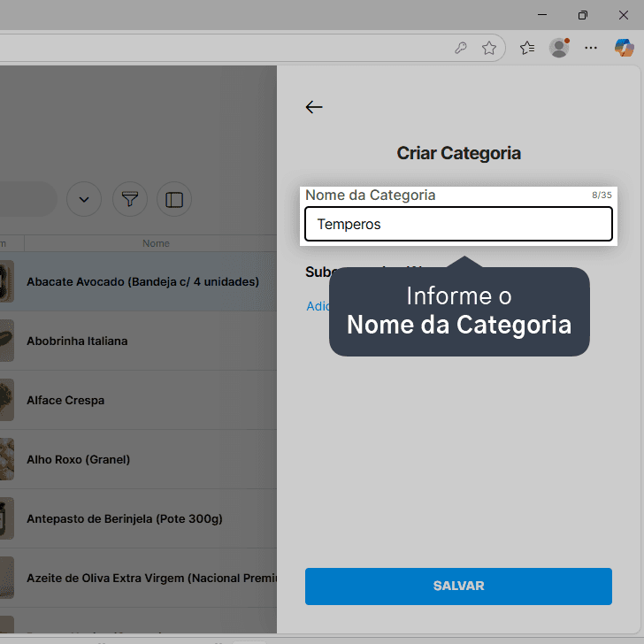This screenshot has width=644, height=644.
Task: Click the password key icon in address bar
Action: tap(461, 48)
